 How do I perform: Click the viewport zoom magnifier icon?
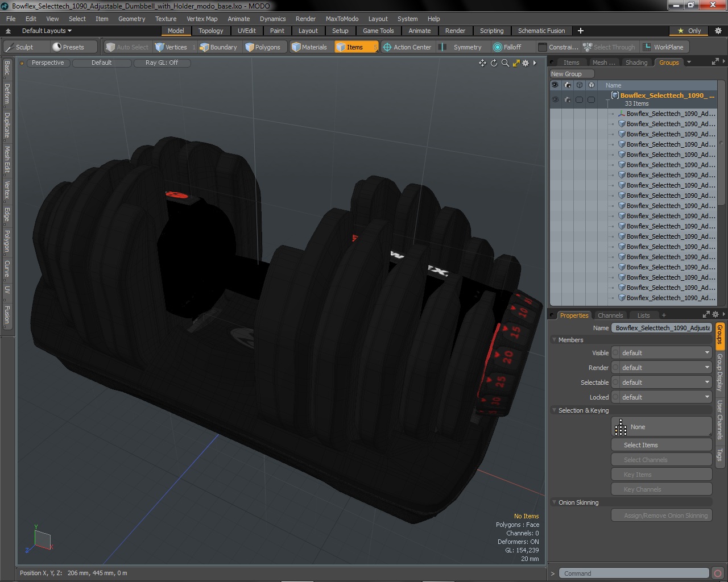(x=505, y=63)
